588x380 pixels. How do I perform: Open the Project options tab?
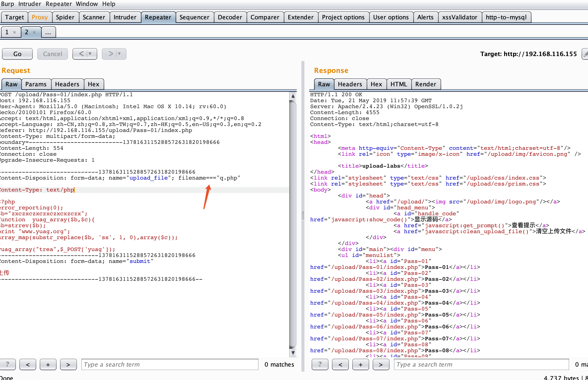(343, 17)
